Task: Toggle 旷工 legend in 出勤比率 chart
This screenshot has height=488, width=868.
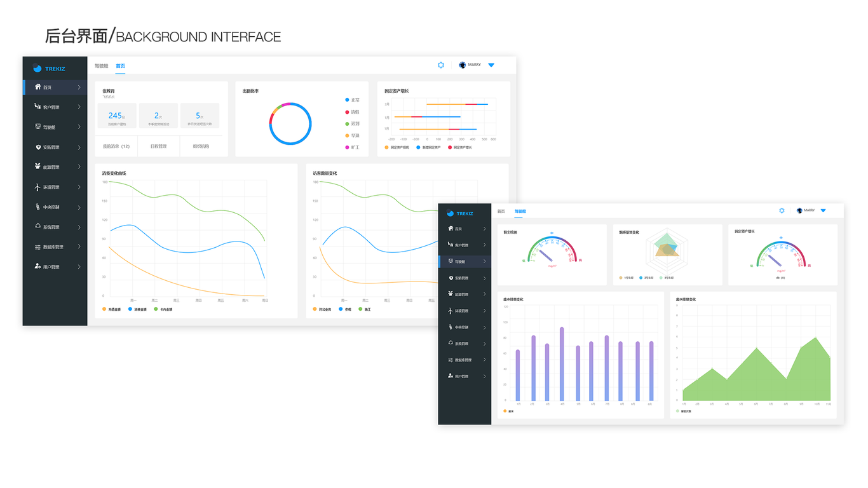Action: pos(352,147)
